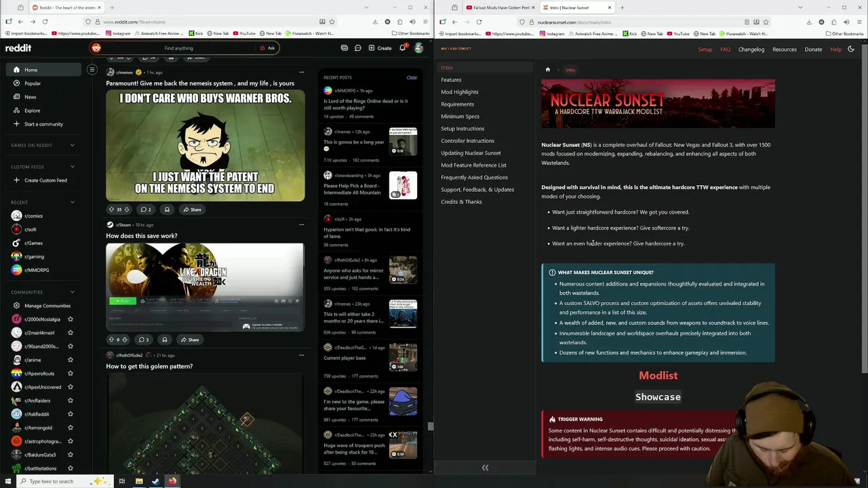The width and height of the screenshot is (868, 488).
Task: Open the tab list dropdown in Reddit window
Action: coord(366,7)
